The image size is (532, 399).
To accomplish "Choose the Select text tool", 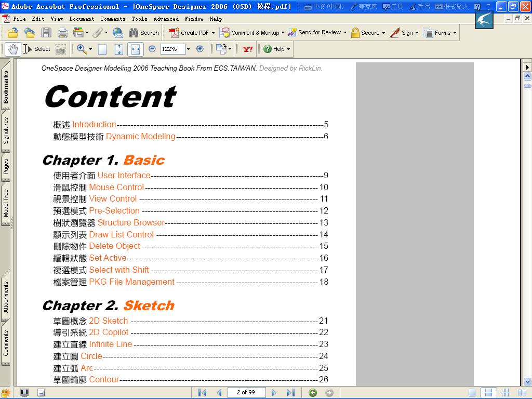I will click(x=37, y=49).
